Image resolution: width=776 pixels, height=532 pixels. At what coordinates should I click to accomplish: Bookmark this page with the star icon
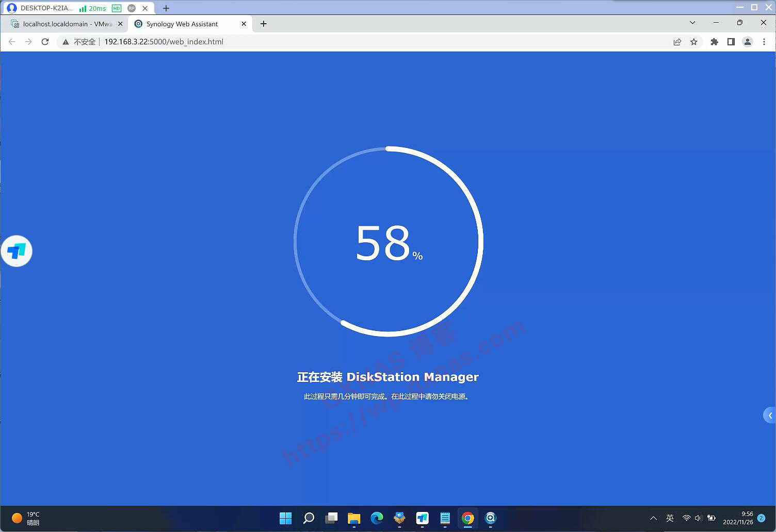(x=694, y=42)
